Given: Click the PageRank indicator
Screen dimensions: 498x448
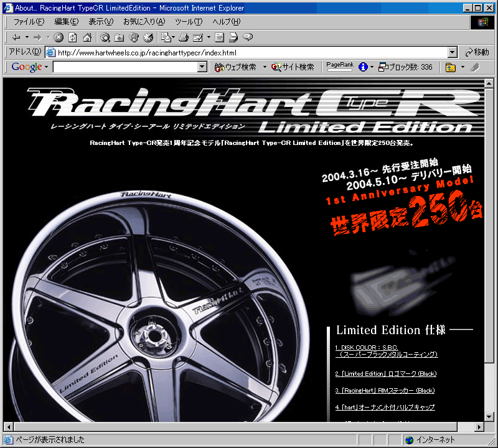Looking at the screenshot, I should tap(340, 67).
